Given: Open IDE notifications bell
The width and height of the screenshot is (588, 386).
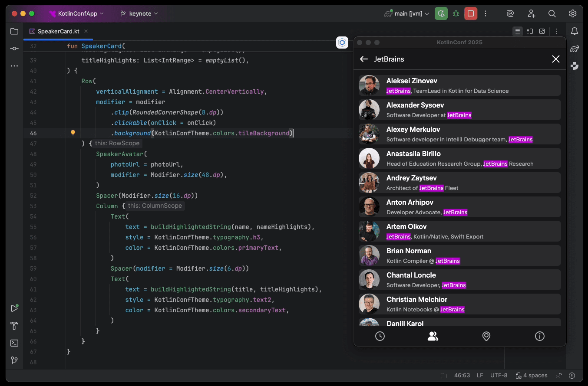Looking at the screenshot, I should pyautogui.click(x=575, y=31).
